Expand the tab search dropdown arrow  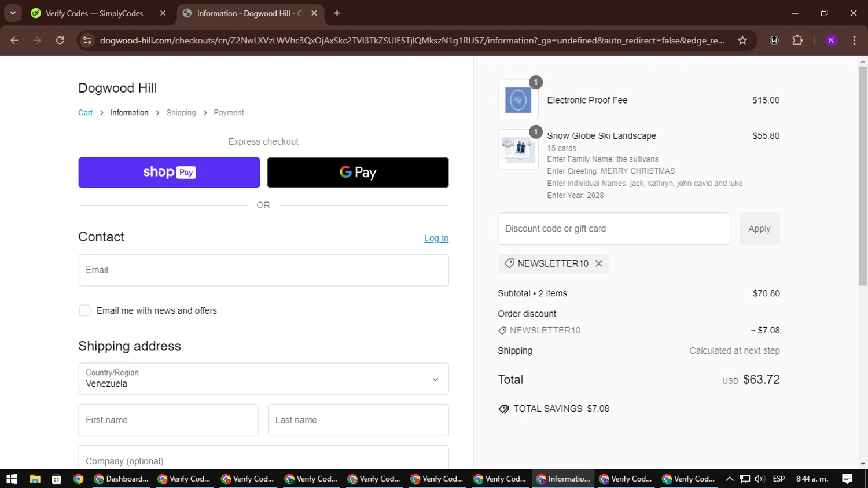(13, 13)
